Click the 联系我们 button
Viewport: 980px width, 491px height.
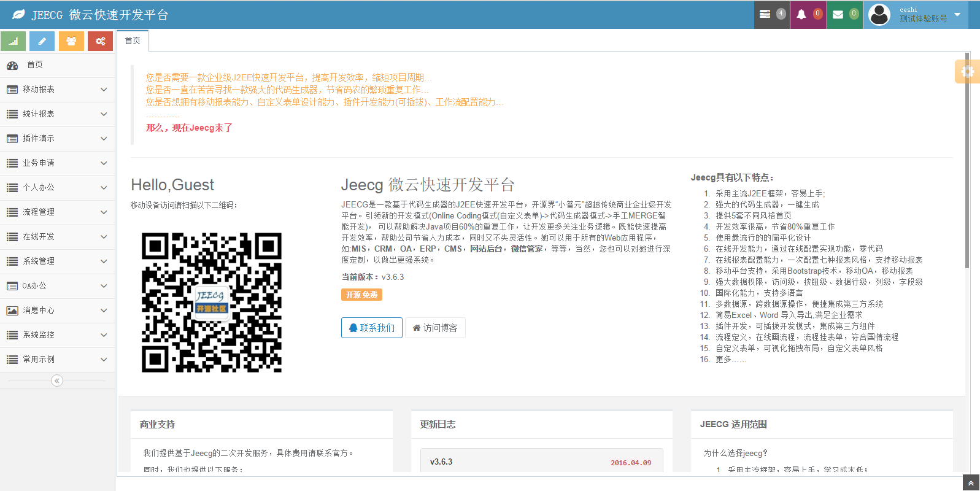(372, 328)
